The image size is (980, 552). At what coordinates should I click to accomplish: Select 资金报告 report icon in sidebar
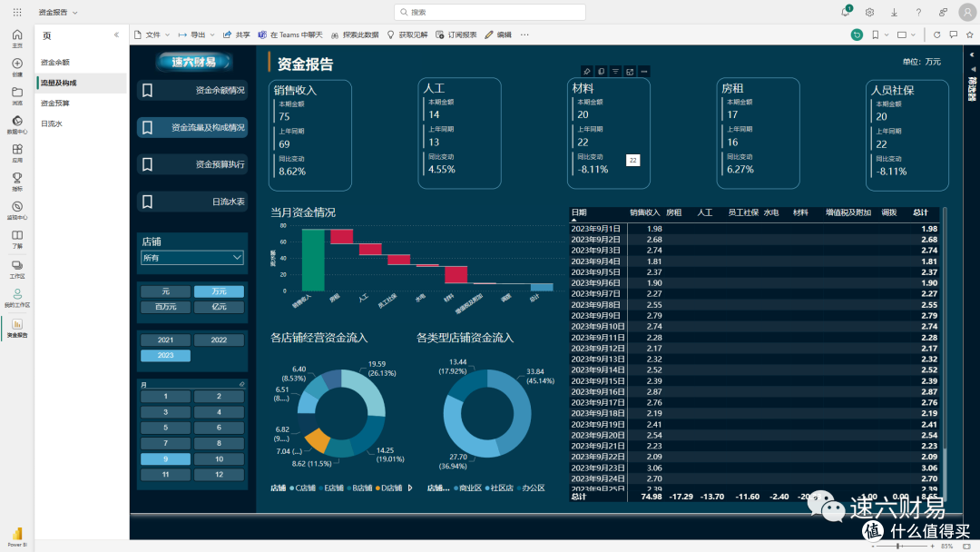click(17, 328)
